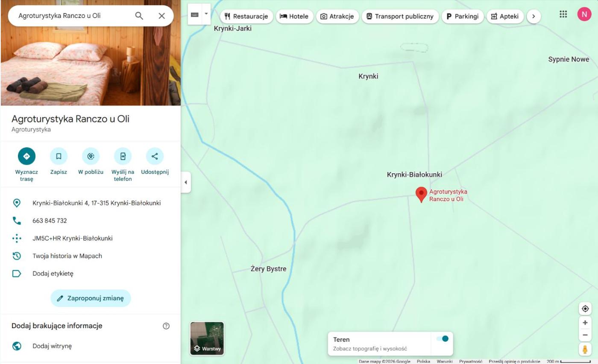Click Zaproponuj zmianę button
This screenshot has height=364, width=598.
91,298
